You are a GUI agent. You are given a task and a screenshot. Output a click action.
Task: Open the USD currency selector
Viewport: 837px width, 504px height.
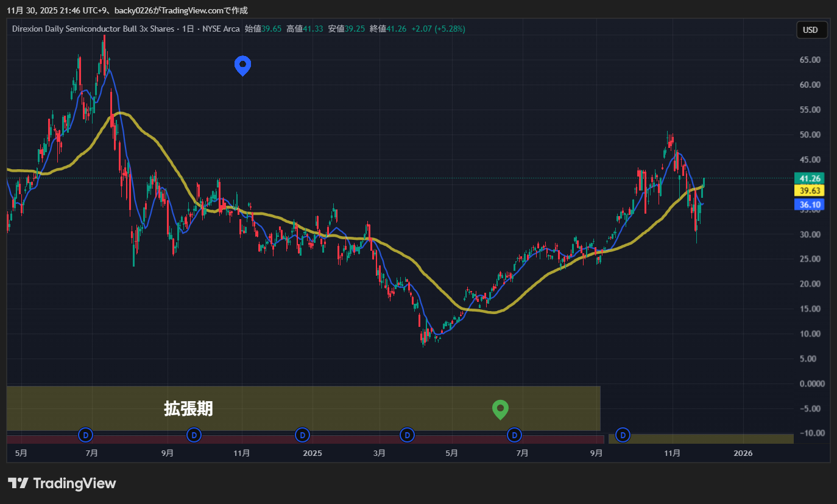click(811, 30)
